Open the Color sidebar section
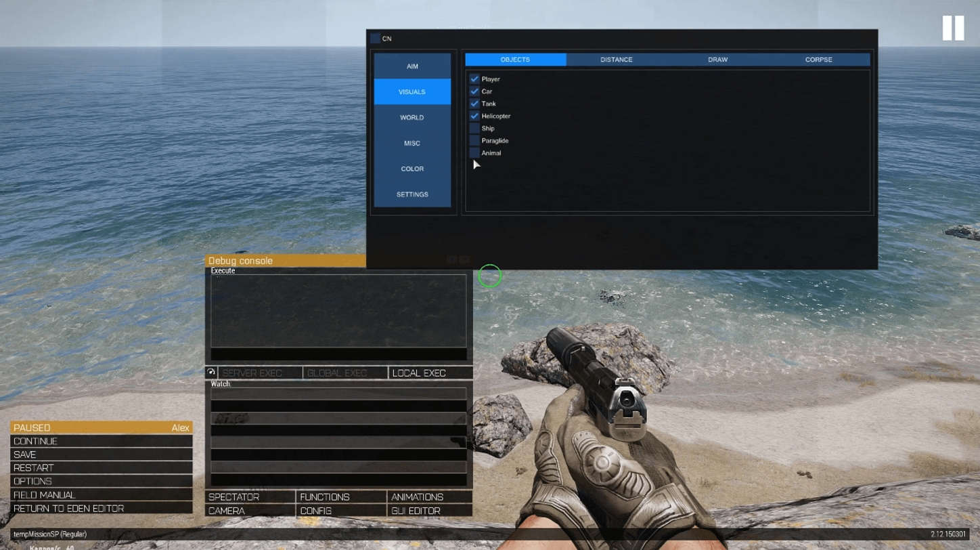The width and height of the screenshot is (980, 550). pyautogui.click(x=412, y=169)
